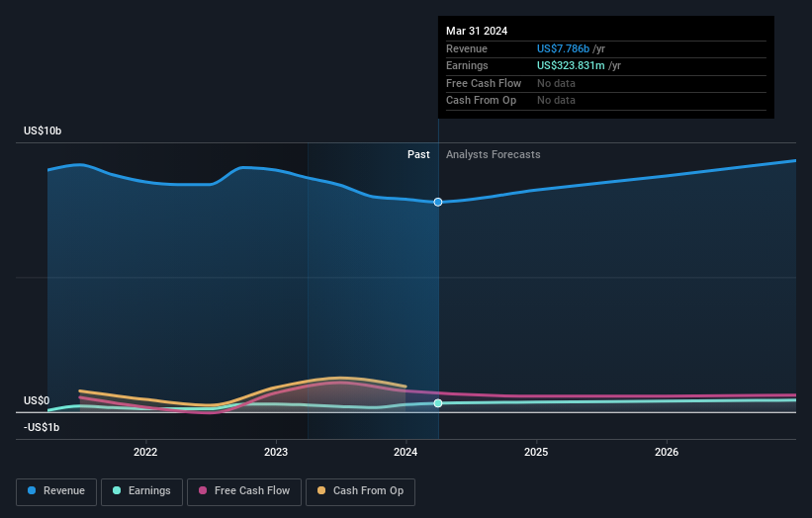812x518 pixels.
Task: Select the earnings data point marker at Mar 2024
Action: coord(438,403)
